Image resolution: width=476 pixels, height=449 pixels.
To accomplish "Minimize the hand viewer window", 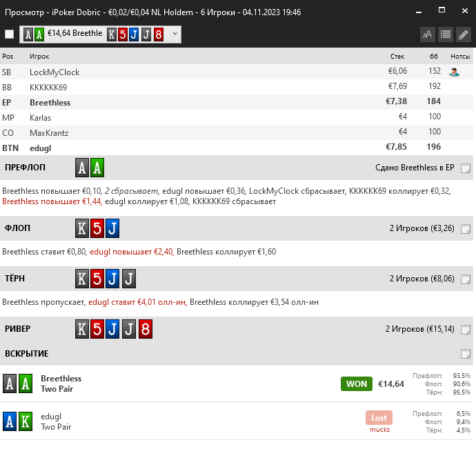I will [419, 12].
